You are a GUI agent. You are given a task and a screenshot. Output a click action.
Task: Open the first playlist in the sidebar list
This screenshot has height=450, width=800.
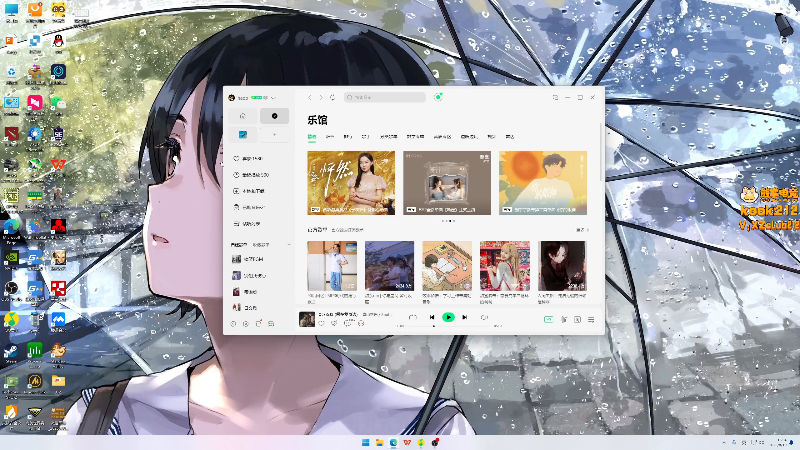248,259
